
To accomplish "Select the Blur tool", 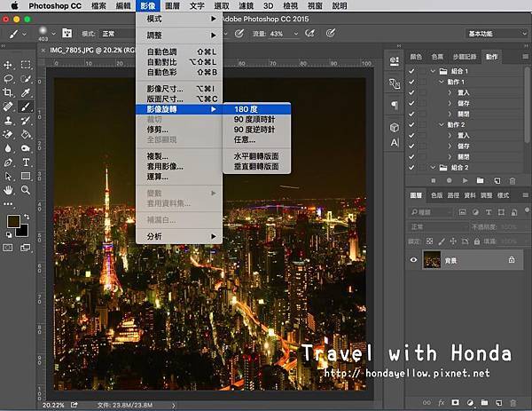I will [x=8, y=148].
